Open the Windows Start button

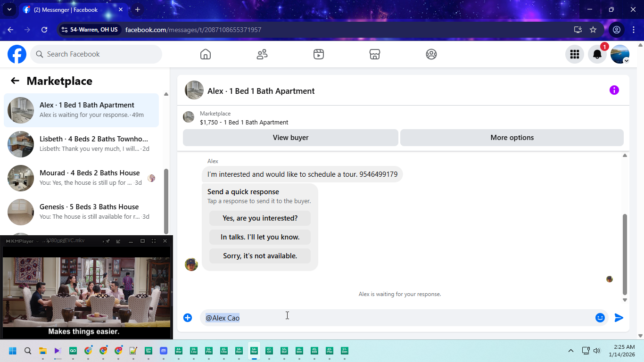(x=13, y=351)
